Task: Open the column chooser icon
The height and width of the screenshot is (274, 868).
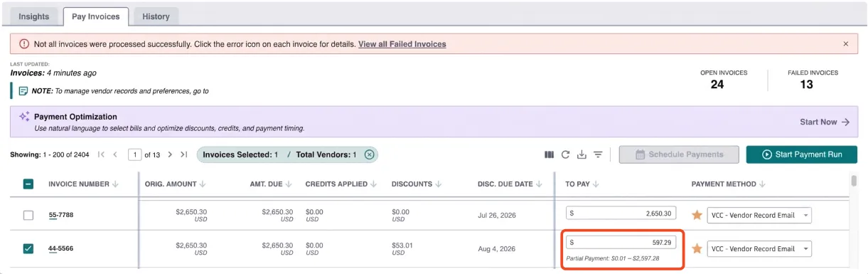Action: coord(549,154)
